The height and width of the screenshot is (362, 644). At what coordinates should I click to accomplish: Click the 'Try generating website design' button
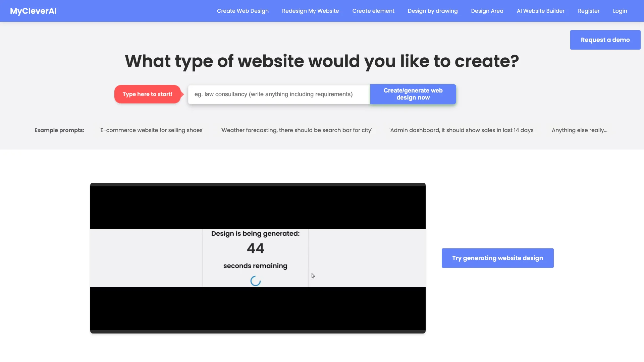point(498,258)
